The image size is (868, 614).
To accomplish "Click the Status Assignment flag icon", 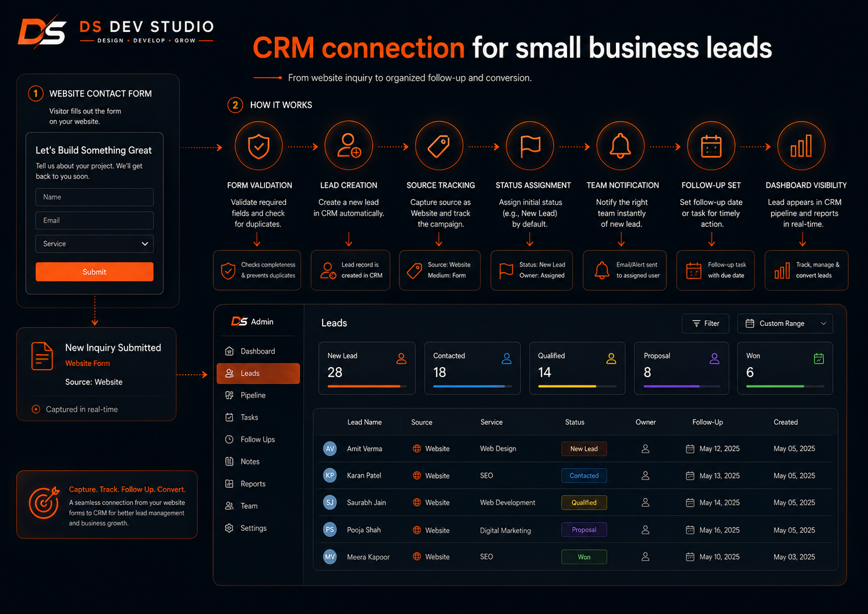I will pyautogui.click(x=530, y=146).
